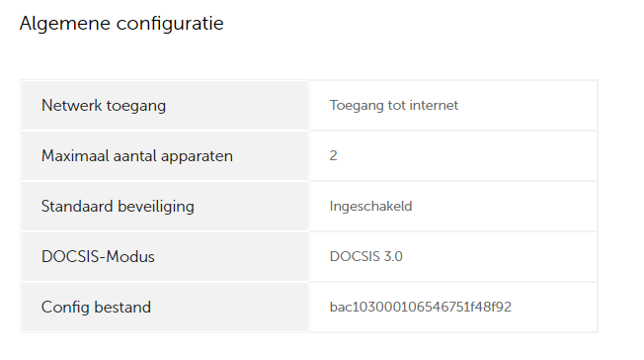This screenshot has height=360, width=644.
Task: Click the bac103000106546751f48f92 config filename
Action: coord(421,307)
